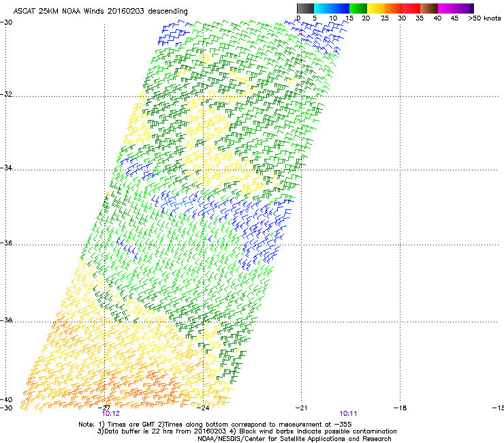Click the legend scale label '20'
The height and width of the screenshot is (443, 504).
[x=366, y=18]
